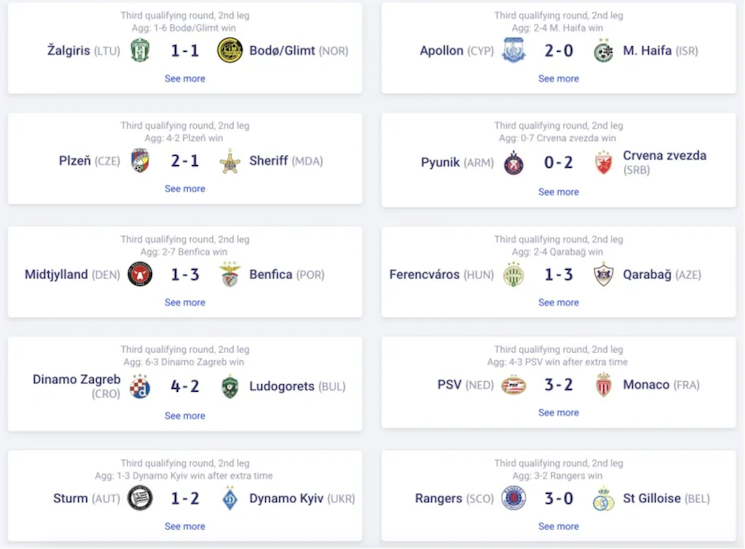Click the Žalgiris green club crest
The width and height of the screenshot is (745, 549).
click(140, 51)
